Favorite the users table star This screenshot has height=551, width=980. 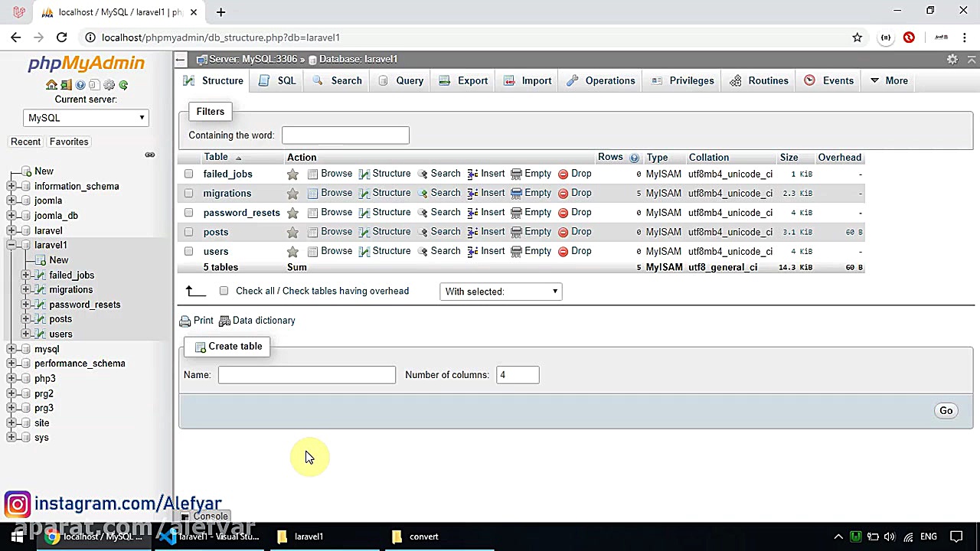(292, 252)
